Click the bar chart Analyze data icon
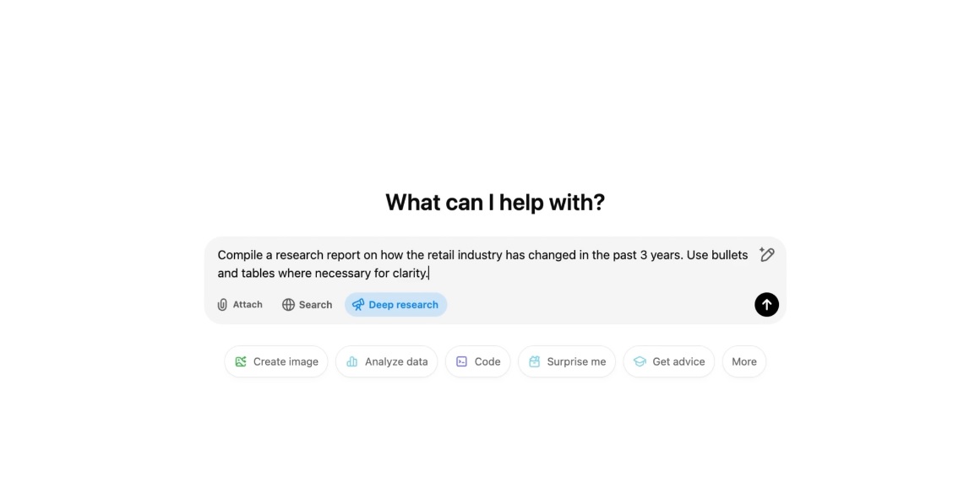This screenshot has height=494, width=980. tap(352, 361)
